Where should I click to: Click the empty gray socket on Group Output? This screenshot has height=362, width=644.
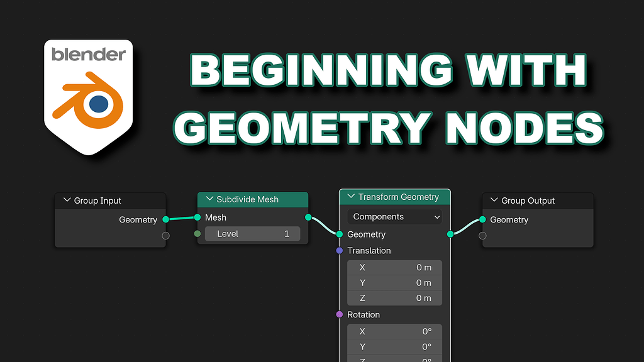[x=482, y=236]
